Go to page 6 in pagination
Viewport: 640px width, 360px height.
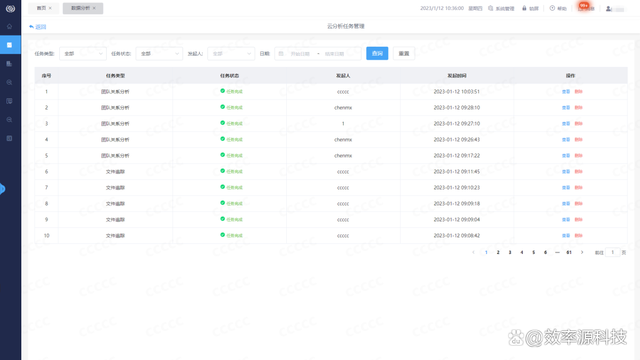coord(545,253)
